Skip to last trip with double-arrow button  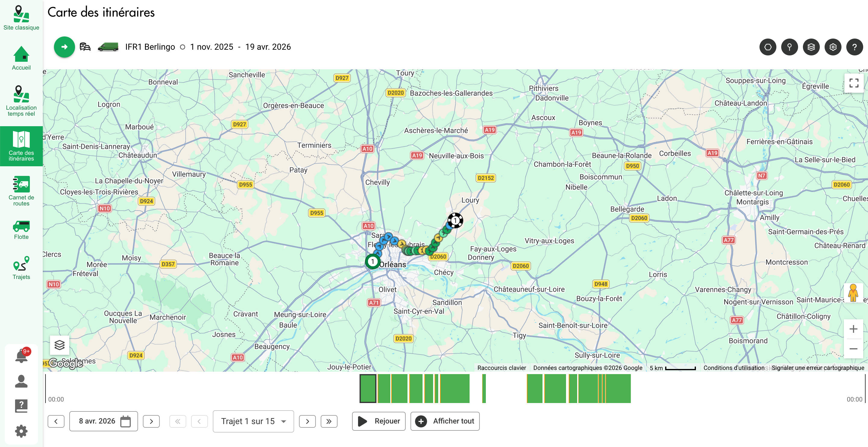click(x=329, y=421)
